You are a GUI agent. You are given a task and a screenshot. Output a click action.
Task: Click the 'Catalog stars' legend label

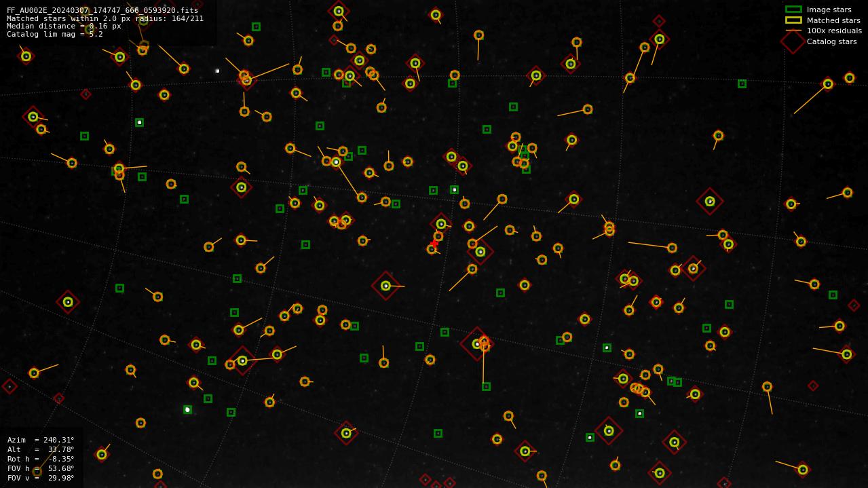click(831, 41)
